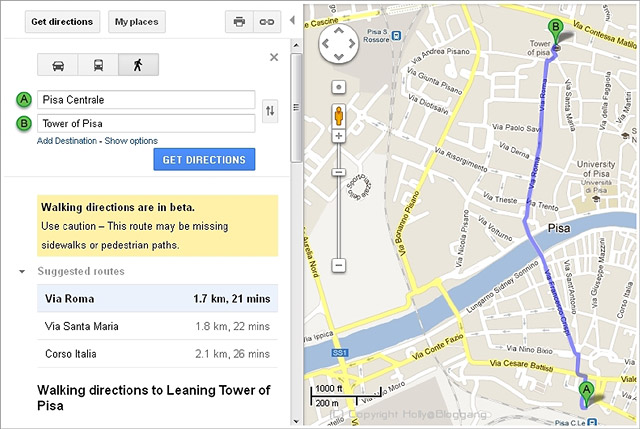Click Pisa city label on map
640x429 pixels.
pyautogui.click(x=559, y=228)
